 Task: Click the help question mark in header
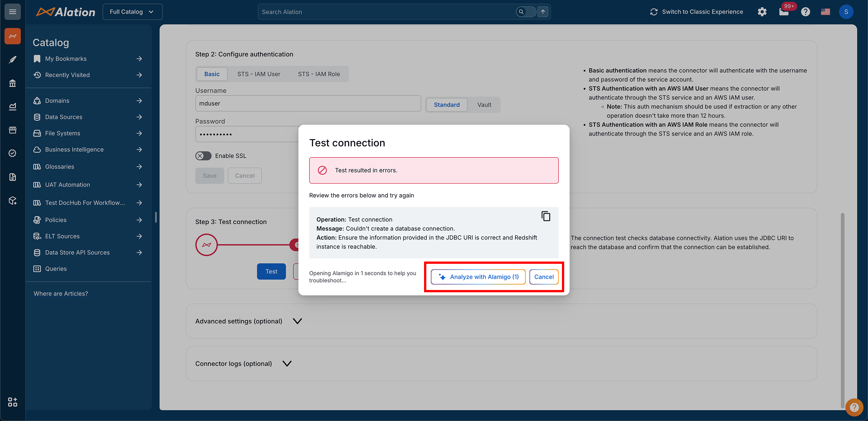tap(806, 12)
